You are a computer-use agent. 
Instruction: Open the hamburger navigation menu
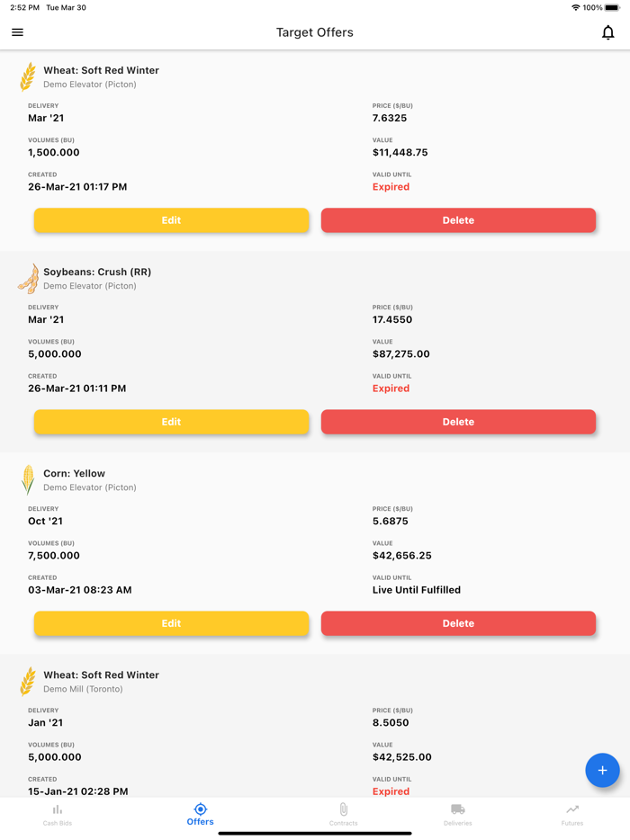click(x=17, y=32)
